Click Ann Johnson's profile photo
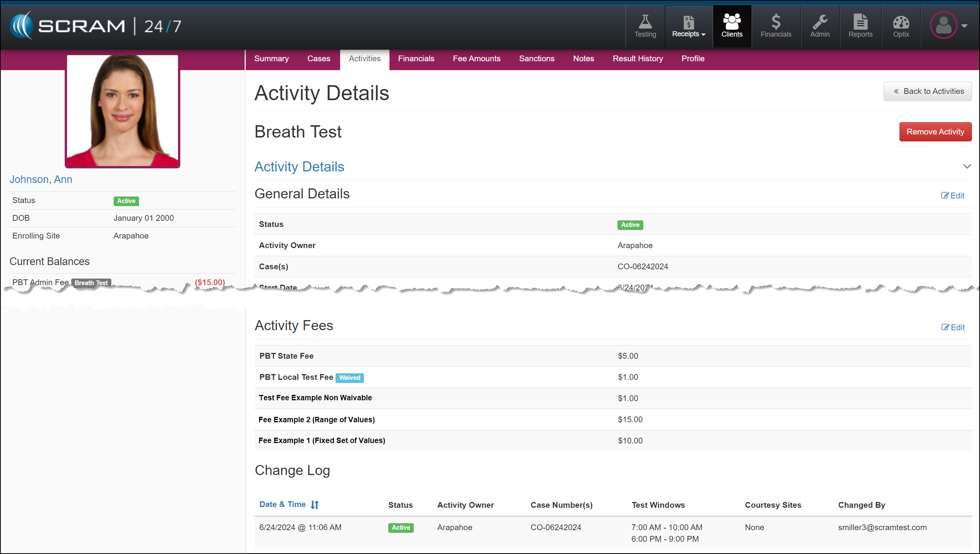 [x=123, y=111]
